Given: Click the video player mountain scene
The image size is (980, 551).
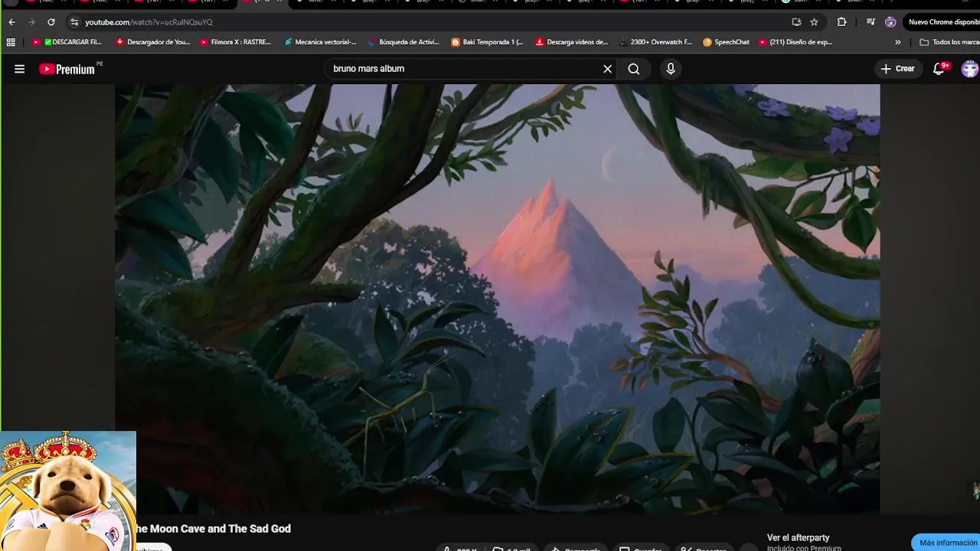Looking at the screenshot, I should click(498, 298).
